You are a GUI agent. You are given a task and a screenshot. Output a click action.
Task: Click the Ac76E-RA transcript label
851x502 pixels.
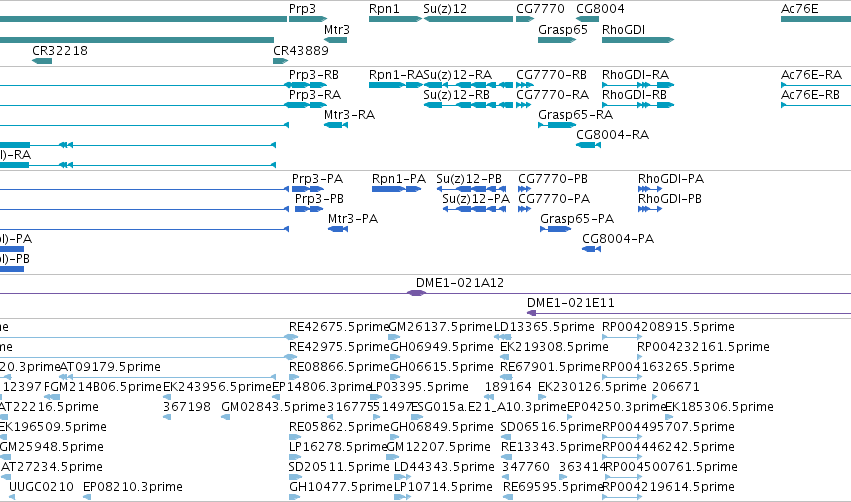[x=811, y=74]
